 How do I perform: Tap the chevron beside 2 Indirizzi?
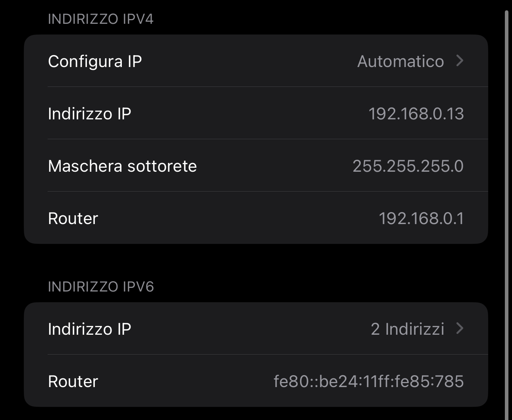coord(460,328)
